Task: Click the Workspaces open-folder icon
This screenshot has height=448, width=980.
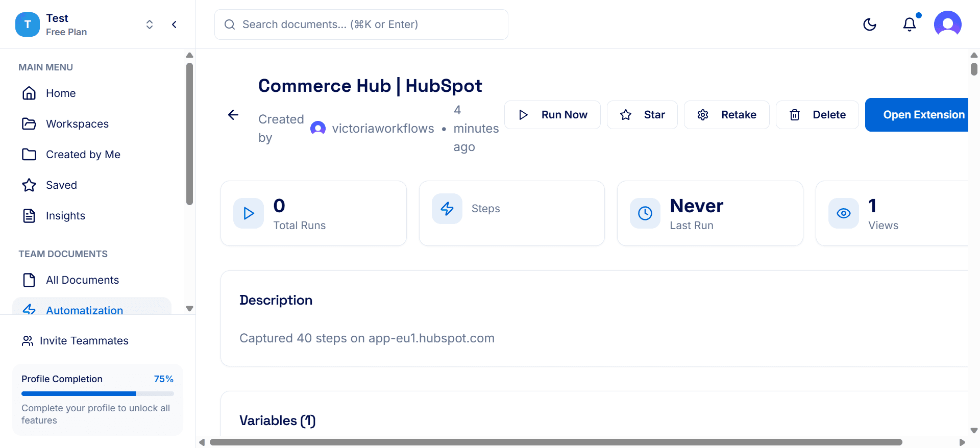Action: point(29,124)
